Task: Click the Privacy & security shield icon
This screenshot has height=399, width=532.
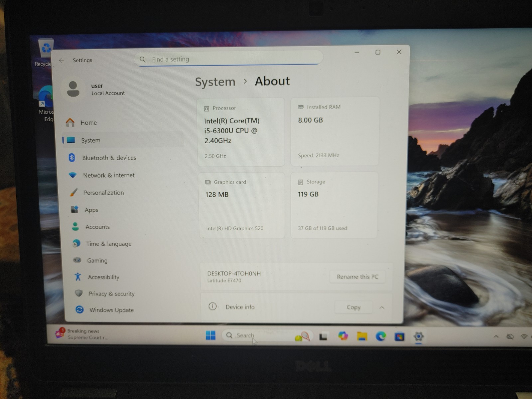Action: tap(79, 293)
